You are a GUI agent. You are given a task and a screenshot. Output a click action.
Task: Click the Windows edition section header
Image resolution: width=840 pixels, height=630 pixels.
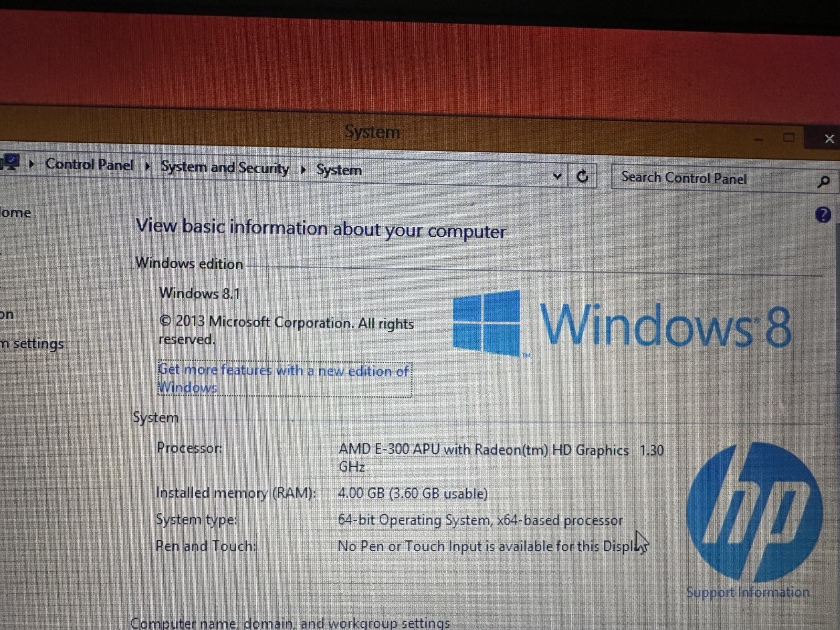click(189, 263)
